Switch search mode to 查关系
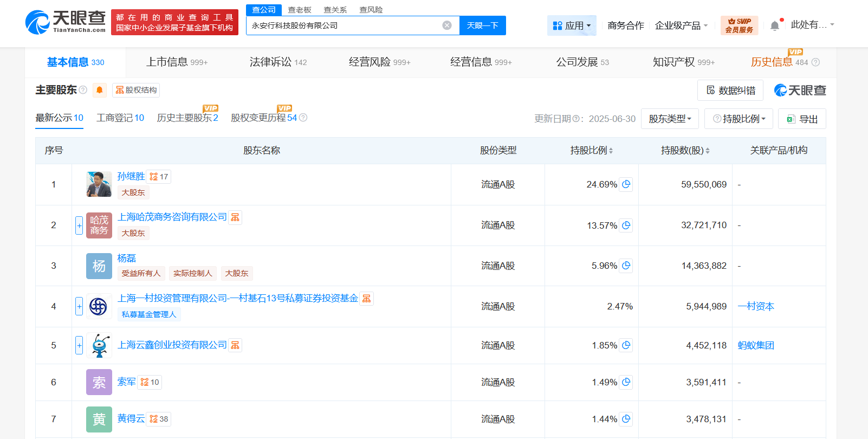 pos(335,10)
